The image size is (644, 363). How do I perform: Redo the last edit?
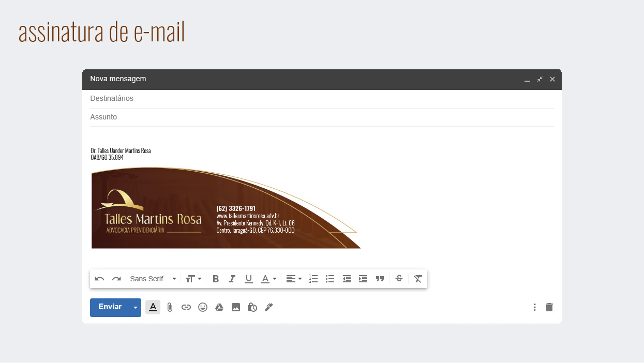[x=116, y=279]
